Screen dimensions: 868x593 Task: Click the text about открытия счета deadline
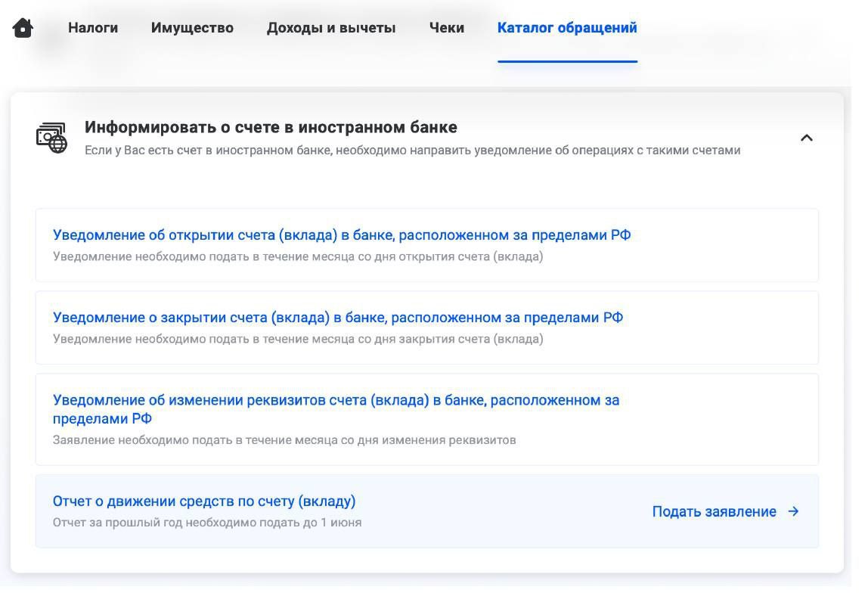coord(298,256)
